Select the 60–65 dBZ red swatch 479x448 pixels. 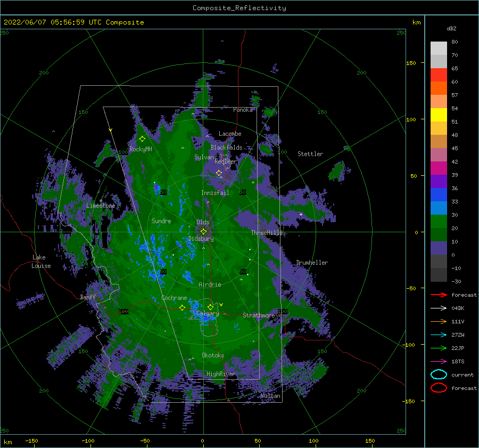(439, 75)
